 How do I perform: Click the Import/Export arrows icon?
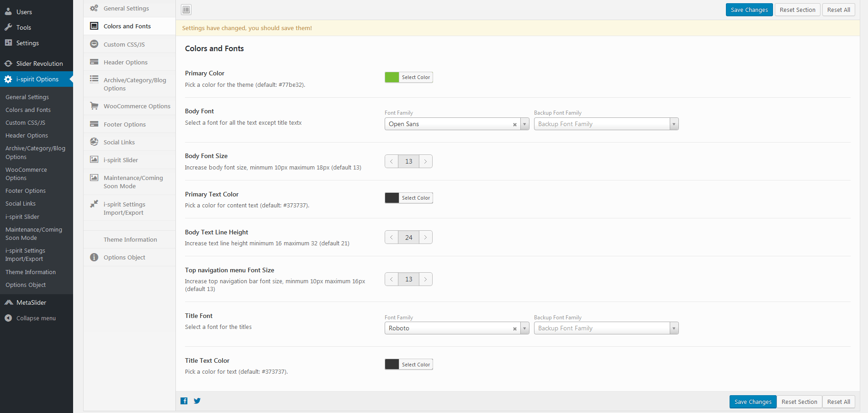(94, 204)
